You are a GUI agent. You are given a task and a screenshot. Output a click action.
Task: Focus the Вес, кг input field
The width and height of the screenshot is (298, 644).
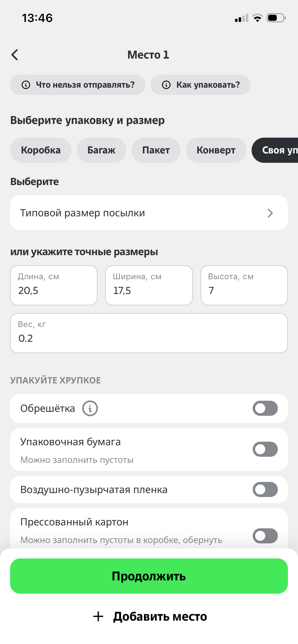[149, 333]
